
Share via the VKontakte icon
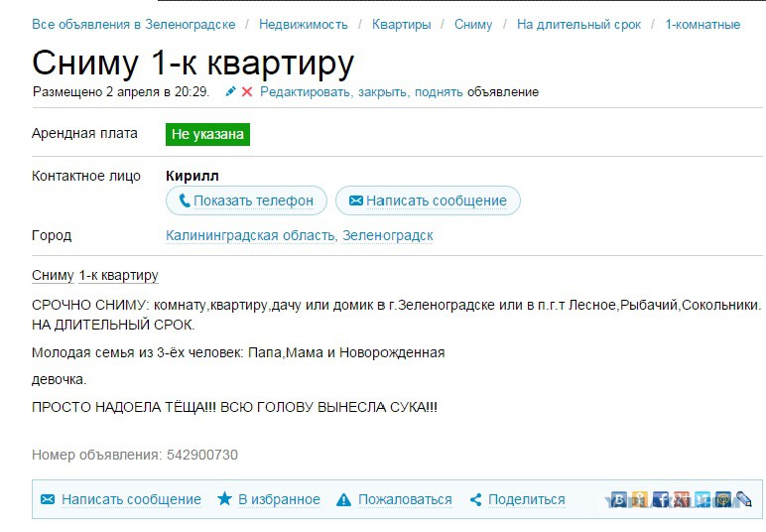point(619,499)
